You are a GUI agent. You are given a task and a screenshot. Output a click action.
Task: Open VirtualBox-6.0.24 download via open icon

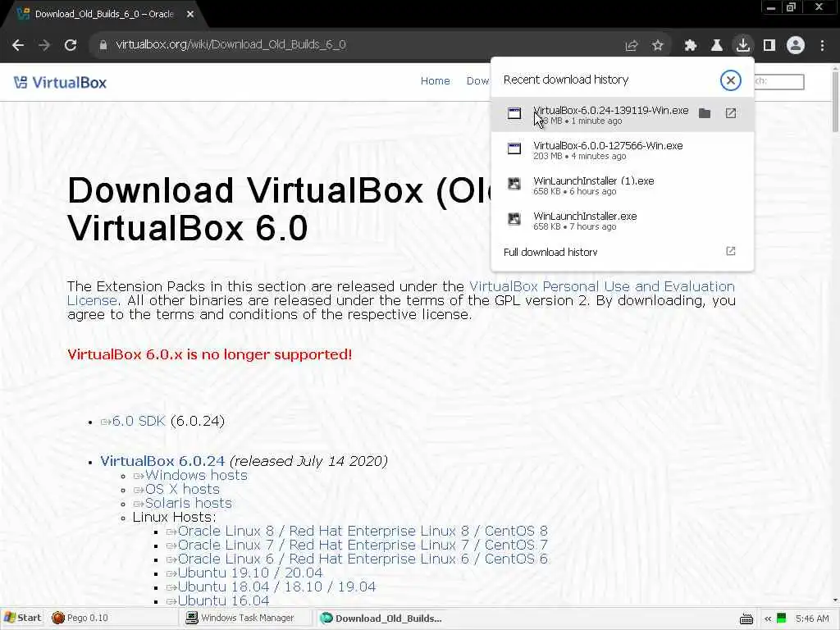tap(731, 113)
